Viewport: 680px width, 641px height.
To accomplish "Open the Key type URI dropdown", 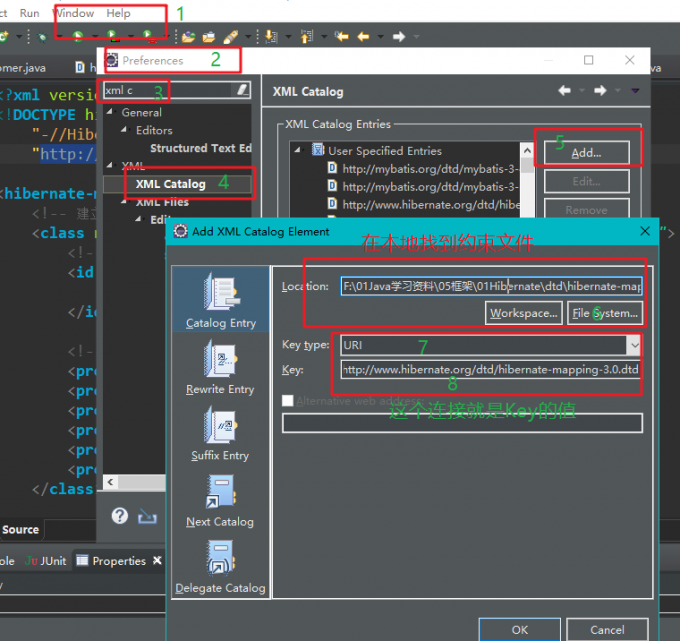I will (x=634, y=345).
